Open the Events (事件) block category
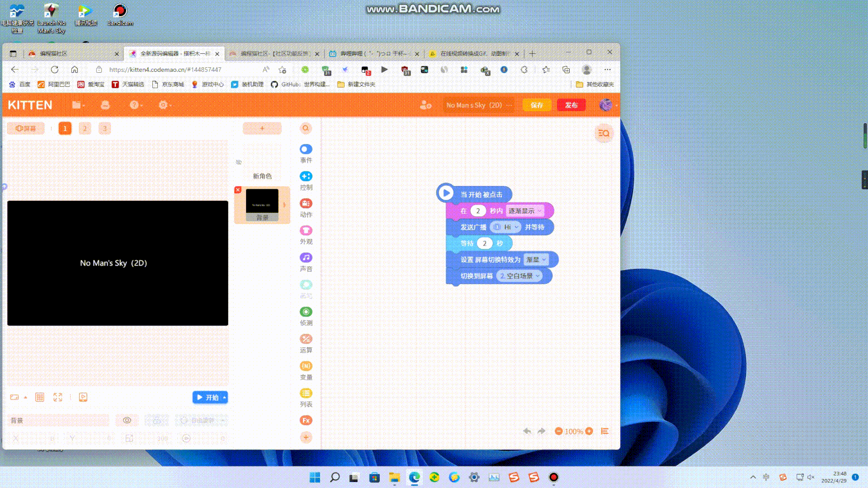Viewport: 868px width, 488px height. pos(306,153)
